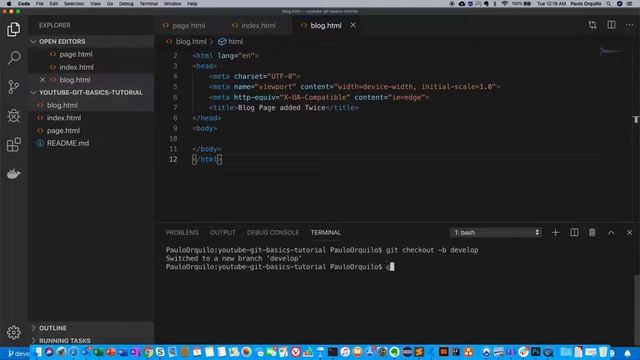Expand the Running Tasks section
Image resolution: width=640 pixels, height=360 pixels.
click(x=91, y=340)
